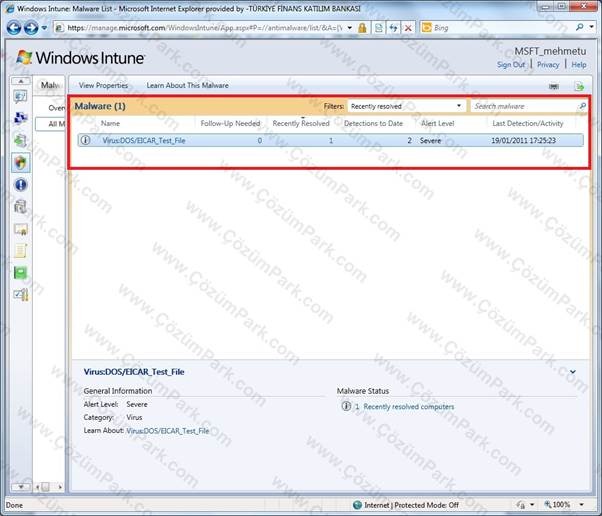Click the Bing search magnifier icon

(580, 27)
